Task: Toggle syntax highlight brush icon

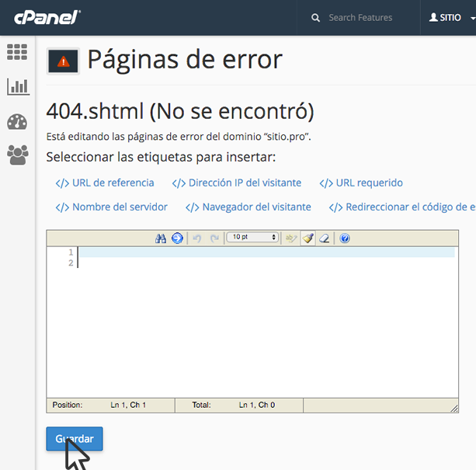Action: (x=308, y=238)
